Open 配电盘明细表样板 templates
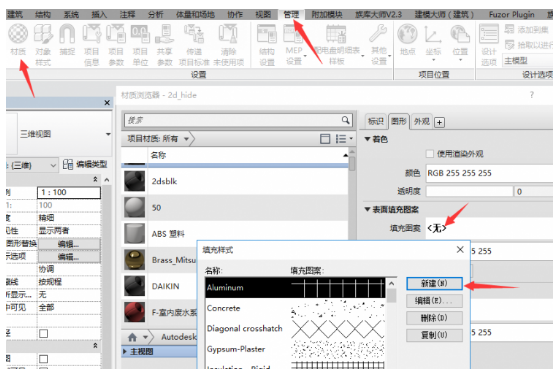The width and height of the screenshot is (560, 373). pos(337,44)
